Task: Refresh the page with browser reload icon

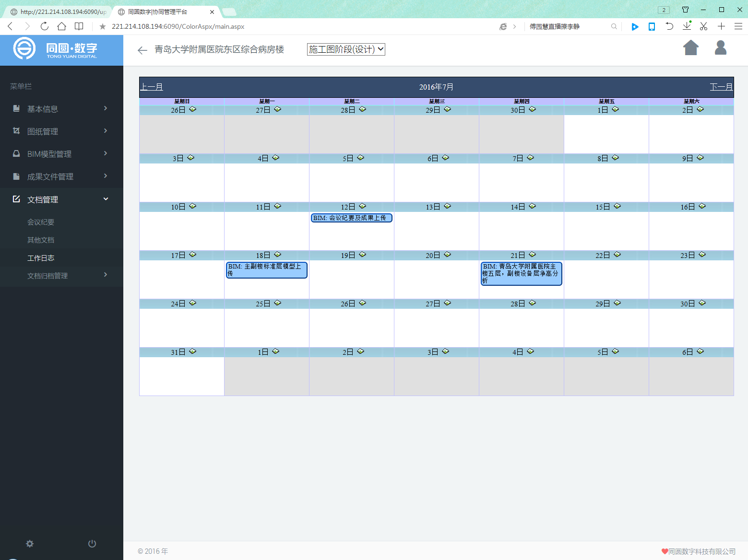Action: point(45,26)
